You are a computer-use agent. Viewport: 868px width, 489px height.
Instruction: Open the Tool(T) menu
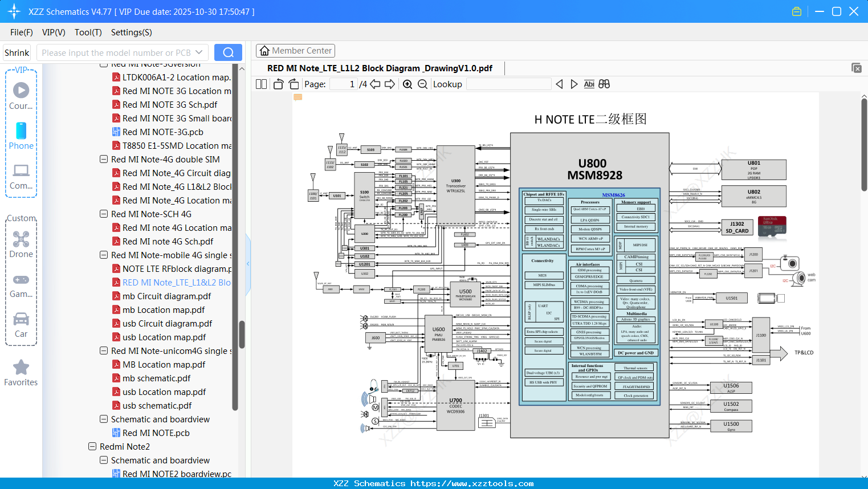tap(88, 32)
